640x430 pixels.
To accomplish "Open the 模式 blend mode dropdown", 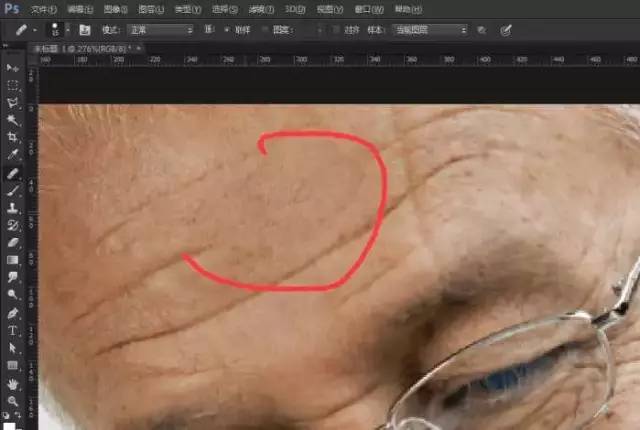I will [160, 30].
